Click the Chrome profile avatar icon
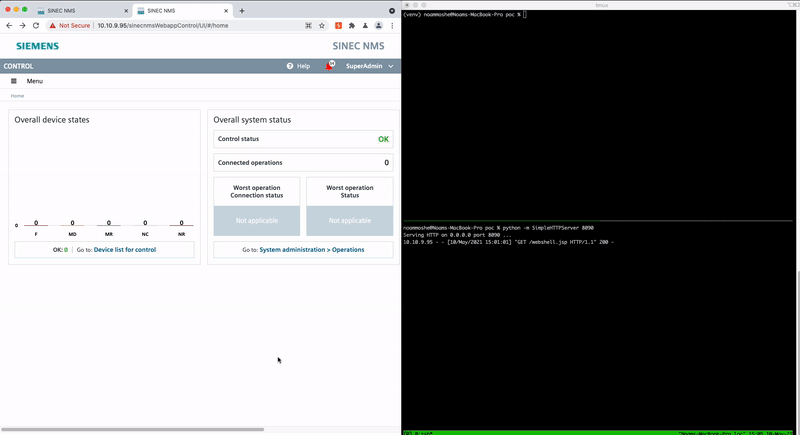800x435 pixels. 378,25
